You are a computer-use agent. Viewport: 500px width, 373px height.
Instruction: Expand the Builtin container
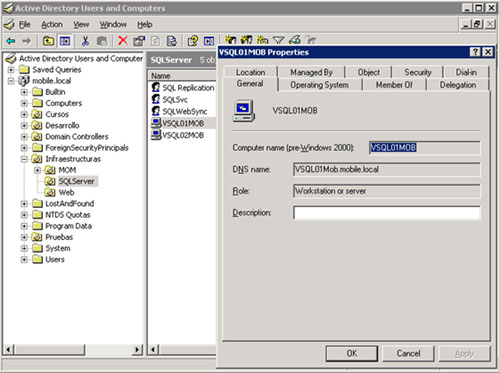click(x=24, y=92)
